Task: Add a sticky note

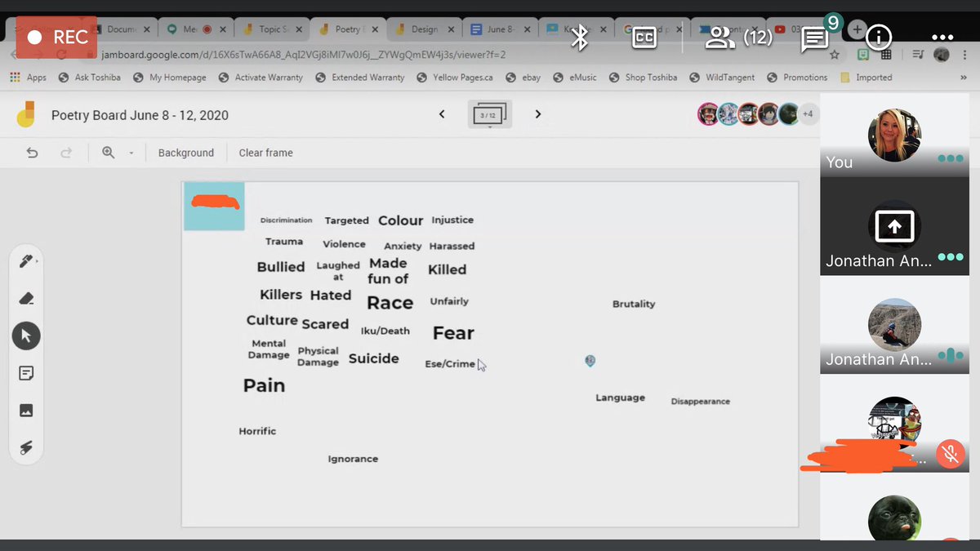Action: click(x=26, y=373)
